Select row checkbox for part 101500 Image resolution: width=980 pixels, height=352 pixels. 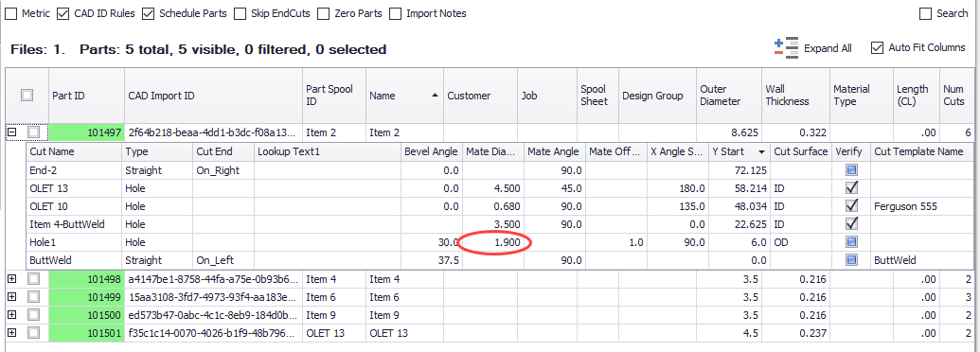pos(33,315)
